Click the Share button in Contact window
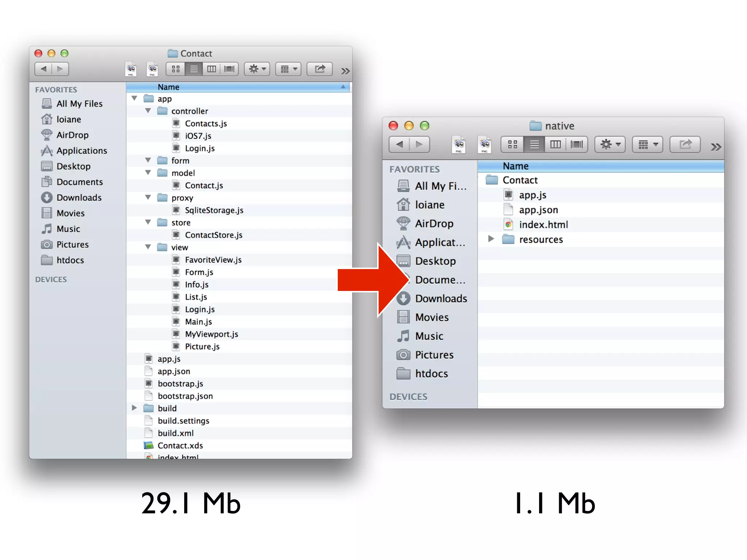747x560 pixels. pos(320,69)
